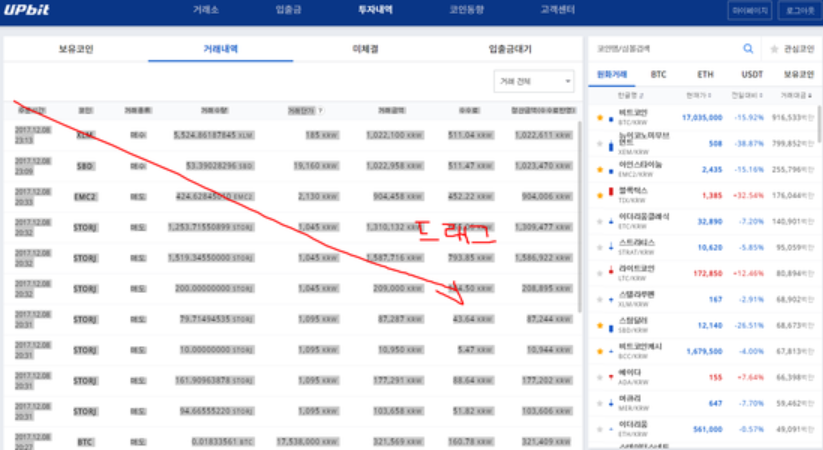
Task: Open the 거래 전체 filter dropdown
Action: [534, 81]
